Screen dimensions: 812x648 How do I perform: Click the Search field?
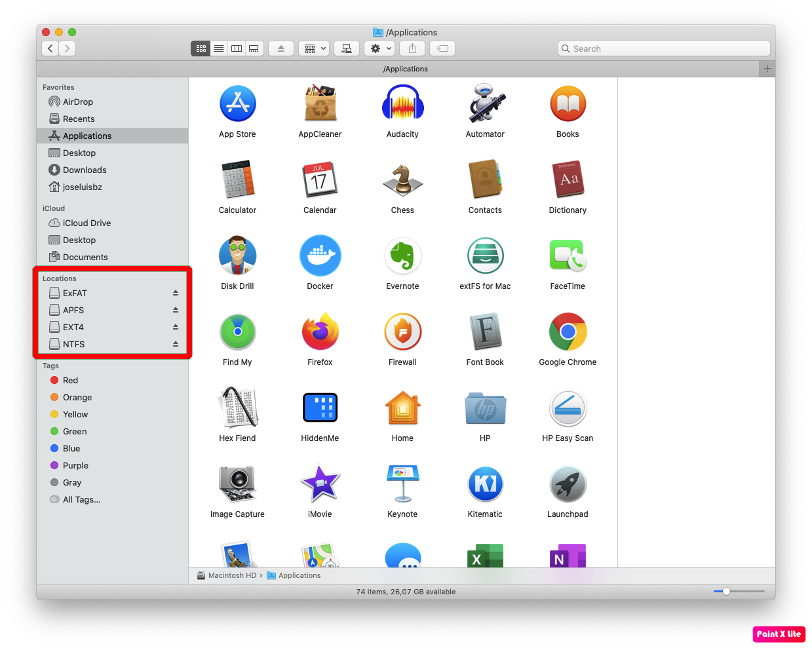pyautogui.click(x=664, y=48)
